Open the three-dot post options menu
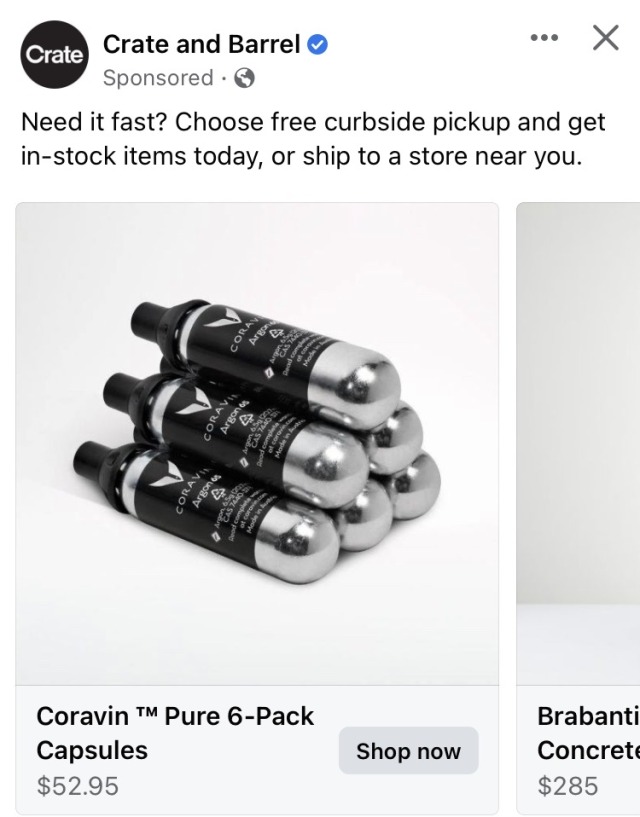 click(544, 38)
